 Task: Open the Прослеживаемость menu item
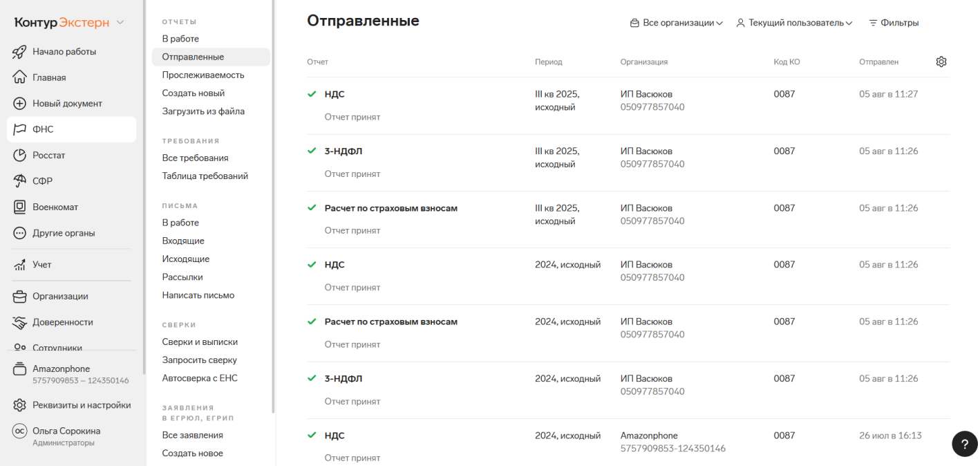coord(203,75)
